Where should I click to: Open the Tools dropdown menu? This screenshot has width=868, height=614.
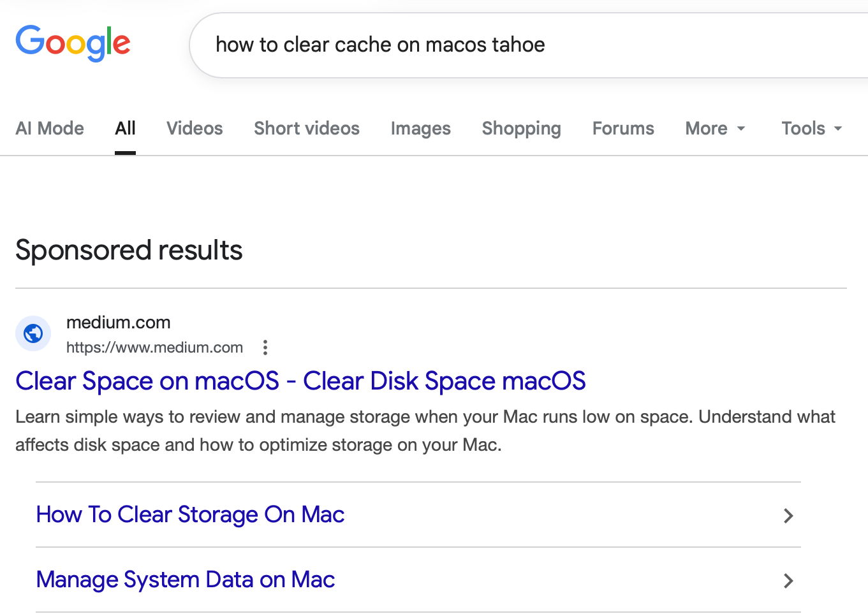tap(811, 129)
